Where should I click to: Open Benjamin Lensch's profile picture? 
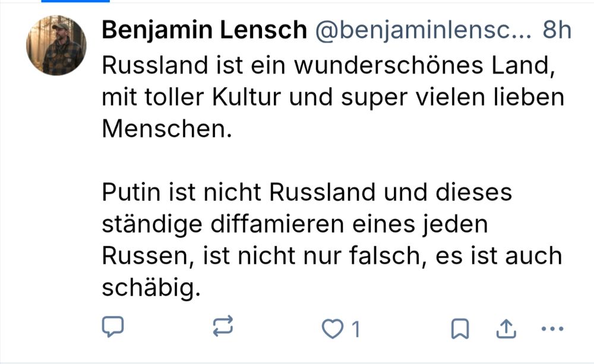[56, 46]
